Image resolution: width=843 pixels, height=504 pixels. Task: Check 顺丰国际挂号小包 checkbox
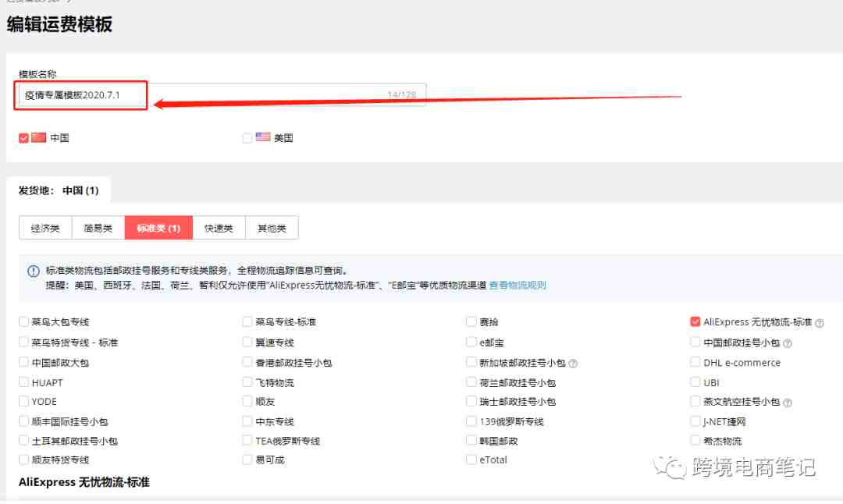pyautogui.click(x=23, y=421)
